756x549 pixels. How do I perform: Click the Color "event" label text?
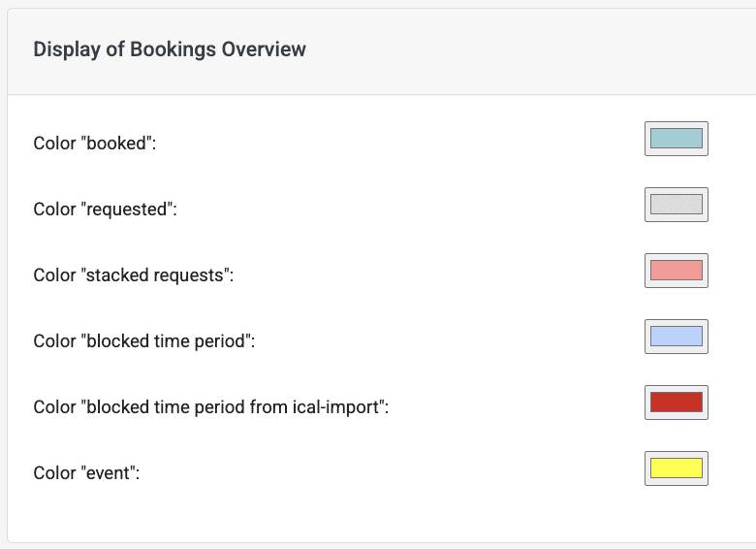click(x=86, y=473)
